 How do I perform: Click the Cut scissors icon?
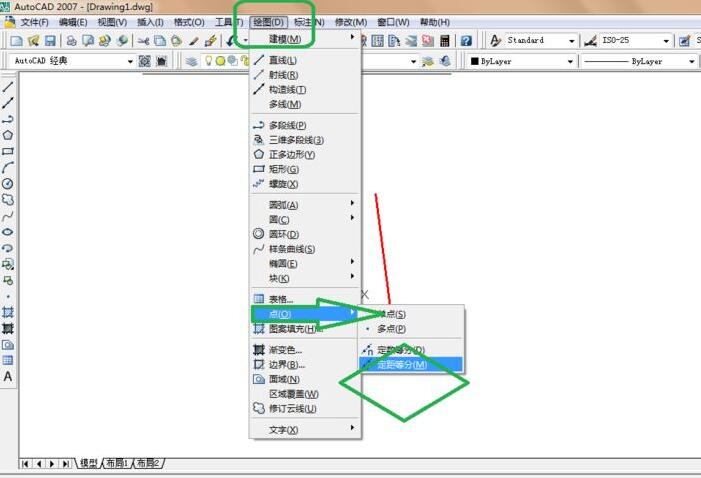pos(143,41)
